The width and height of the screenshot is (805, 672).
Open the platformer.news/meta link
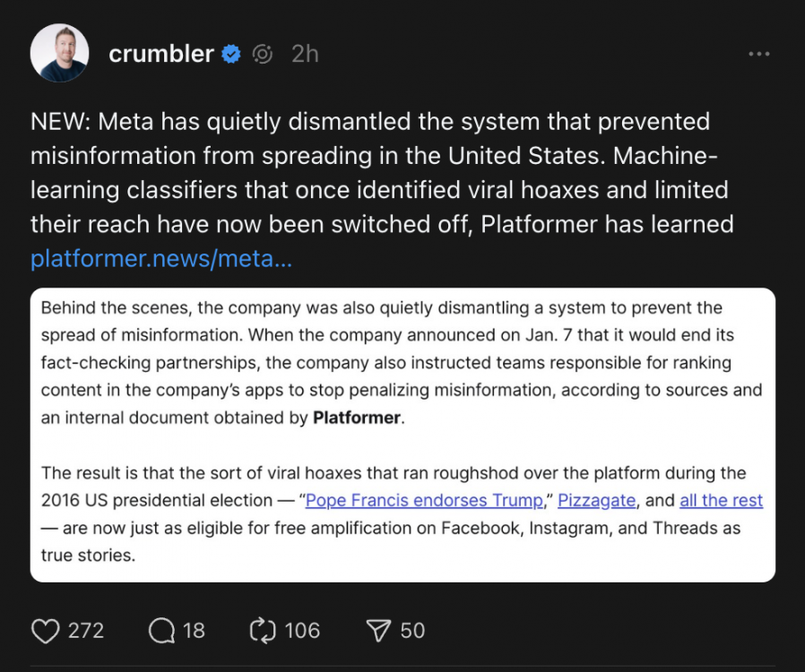pos(161,259)
